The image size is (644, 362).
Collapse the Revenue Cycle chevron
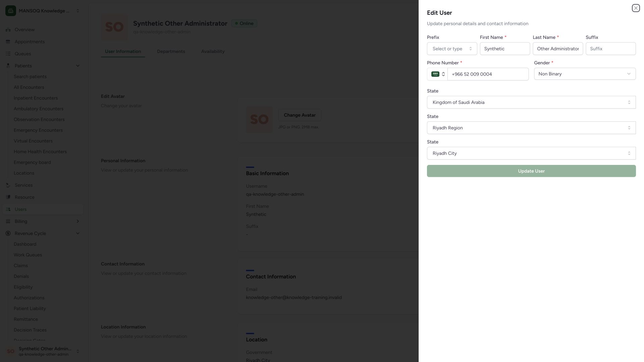click(78, 233)
